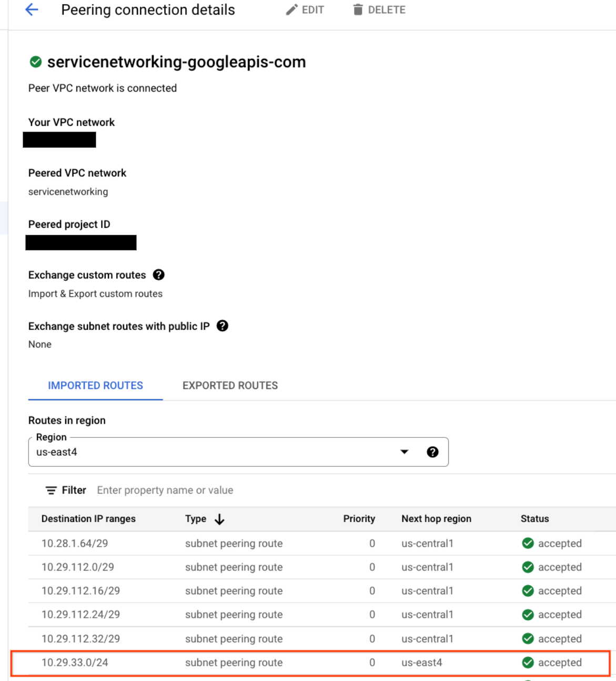Screen dimensions: 616x681
Task: Switch to the Imported Routes tab
Action: tap(95, 385)
